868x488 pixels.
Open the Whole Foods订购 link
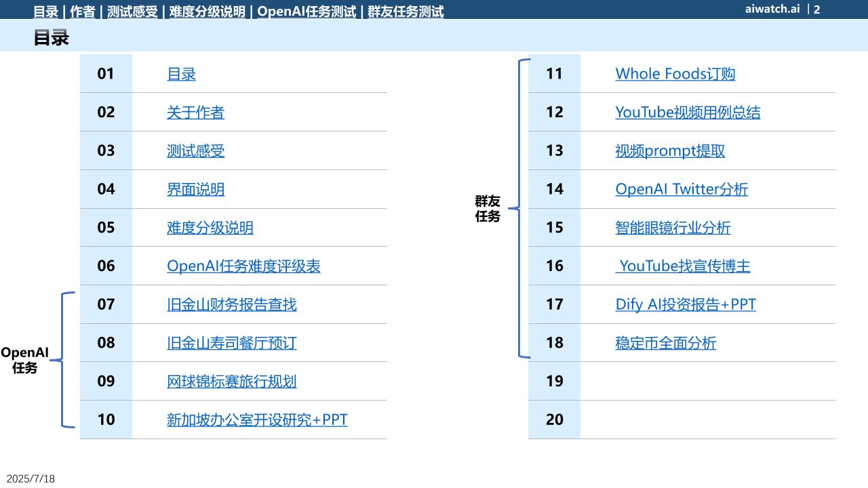pos(675,74)
